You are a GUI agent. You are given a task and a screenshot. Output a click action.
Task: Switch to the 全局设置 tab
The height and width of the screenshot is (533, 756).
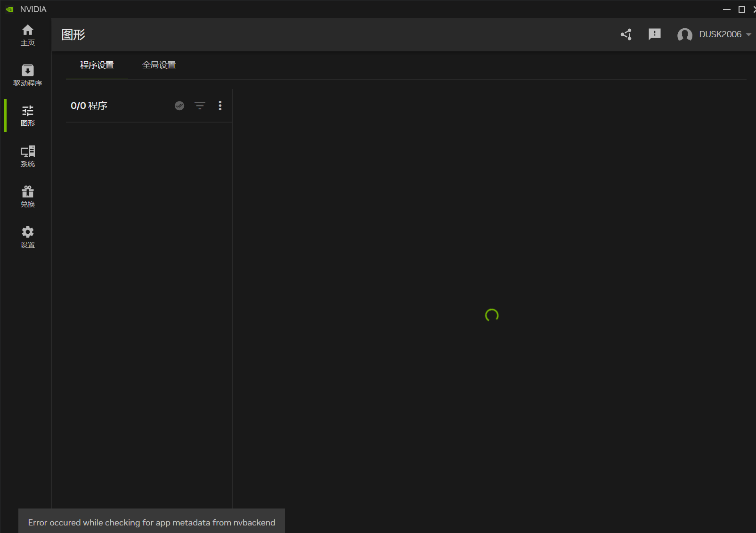pyautogui.click(x=159, y=65)
